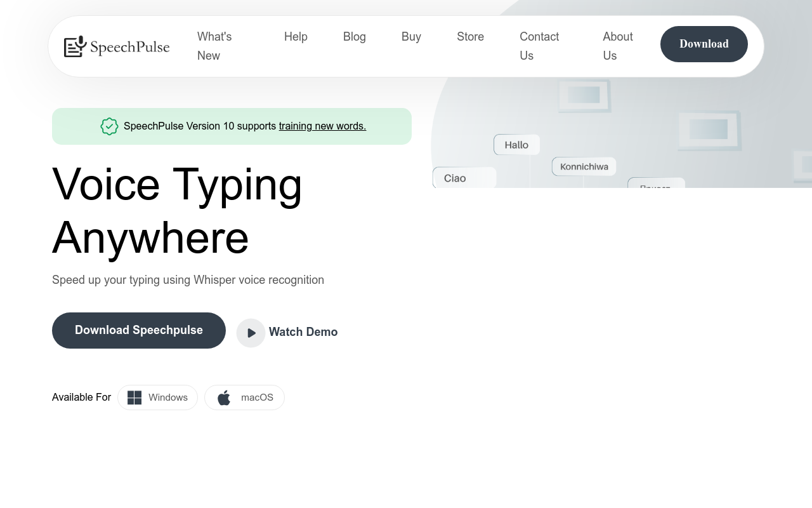Click the Ciao speech bubble
Screen dimensions: 812x508
tap(464, 178)
